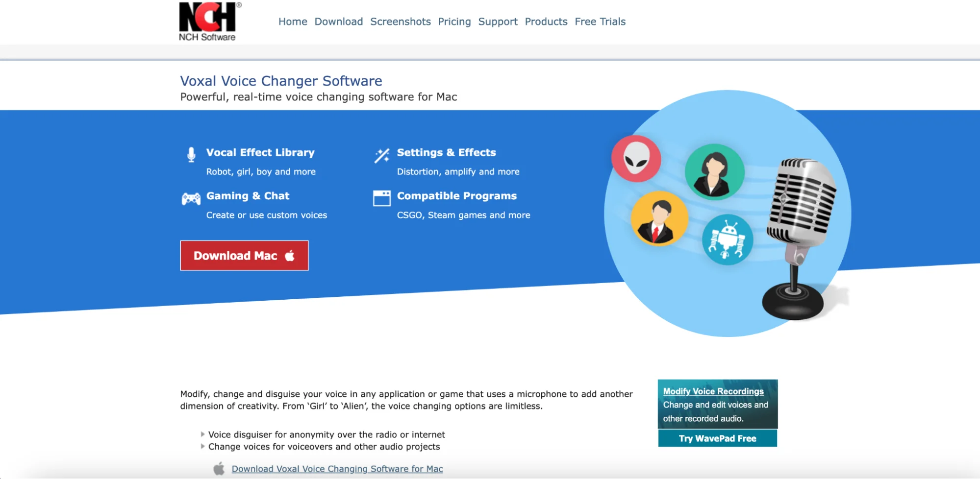
Task: Click the NCH Software logo
Action: [x=207, y=21]
